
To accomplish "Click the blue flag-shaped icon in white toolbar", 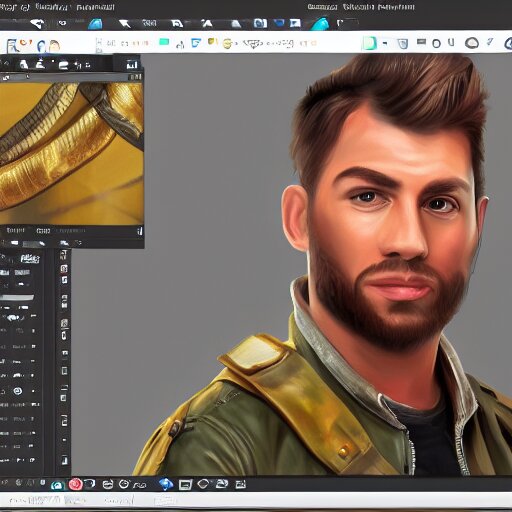I will click(196, 43).
